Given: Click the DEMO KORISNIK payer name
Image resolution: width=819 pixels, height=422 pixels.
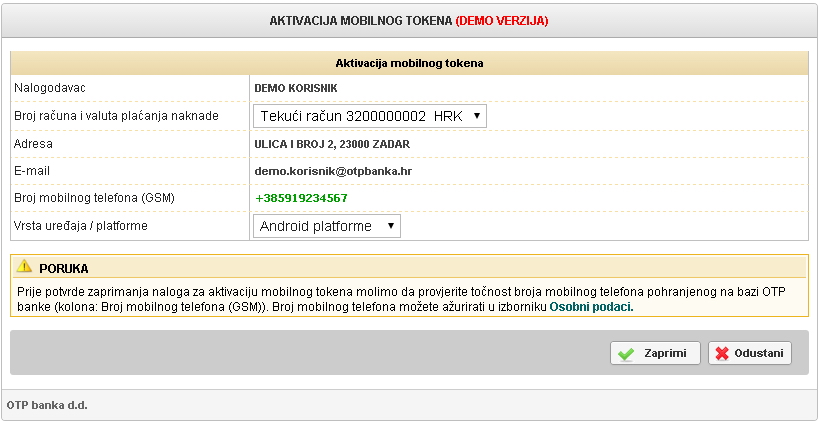Looking at the screenshot, I should tap(295, 88).
